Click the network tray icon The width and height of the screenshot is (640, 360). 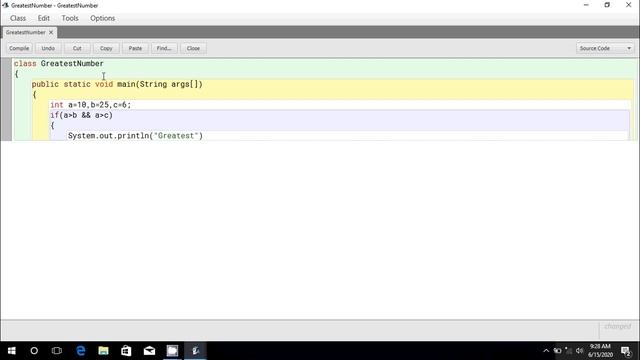[568, 351]
